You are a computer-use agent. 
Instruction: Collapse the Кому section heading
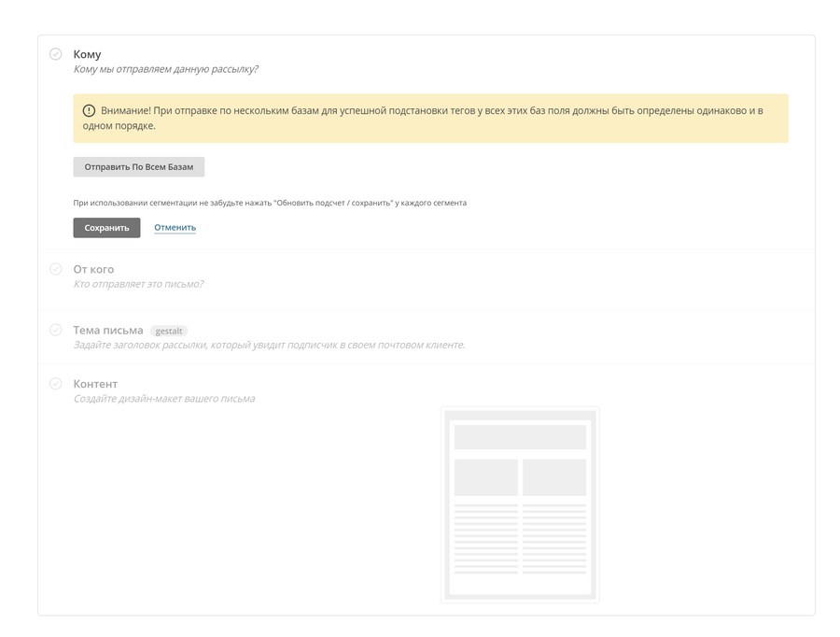(x=88, y=54)
